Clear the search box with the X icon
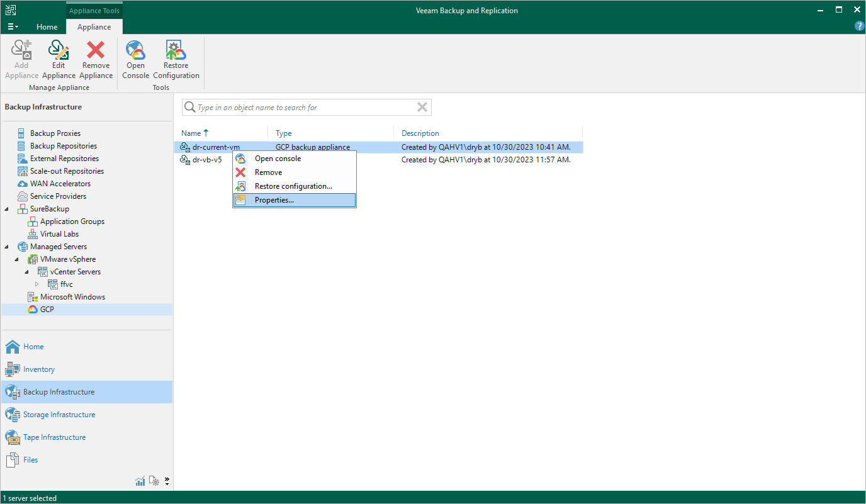The height and width of the screenshot is (504, 866). (422, 107)
